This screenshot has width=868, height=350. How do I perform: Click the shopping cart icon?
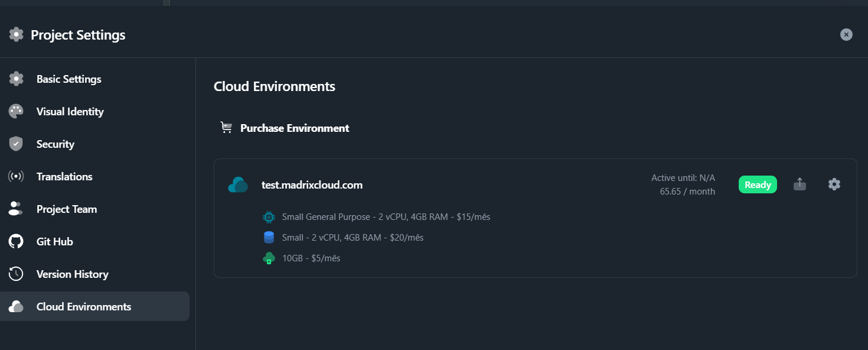pyautogui.click(x=226, y=128)
